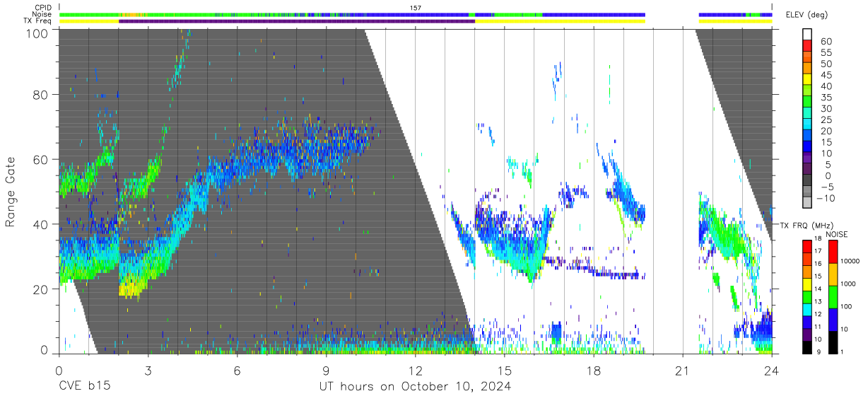Pick the blue 10–100 segment of NOISE bar
This screenshot has width=868, height=401.
coord(832,318)
